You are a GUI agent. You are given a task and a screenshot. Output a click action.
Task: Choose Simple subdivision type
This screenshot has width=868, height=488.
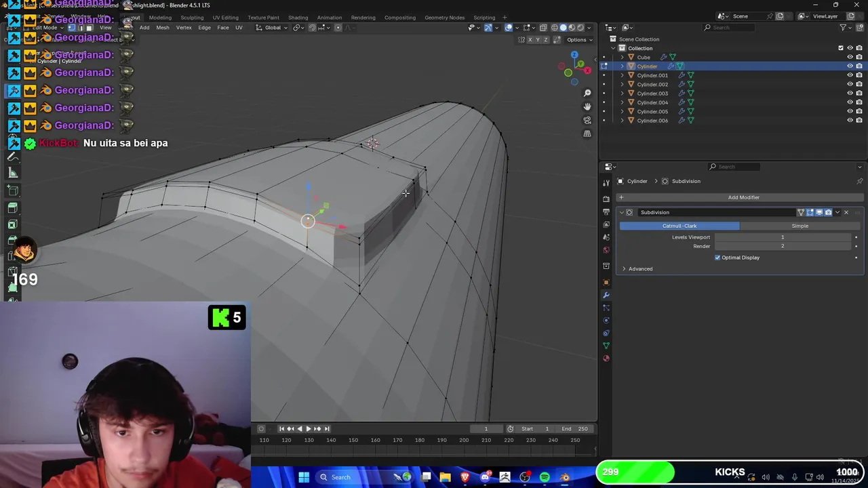point(800,226)
